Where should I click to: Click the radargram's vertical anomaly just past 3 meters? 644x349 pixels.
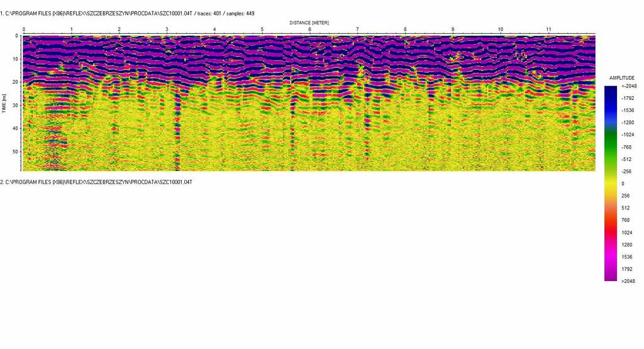tap(177, 126)
